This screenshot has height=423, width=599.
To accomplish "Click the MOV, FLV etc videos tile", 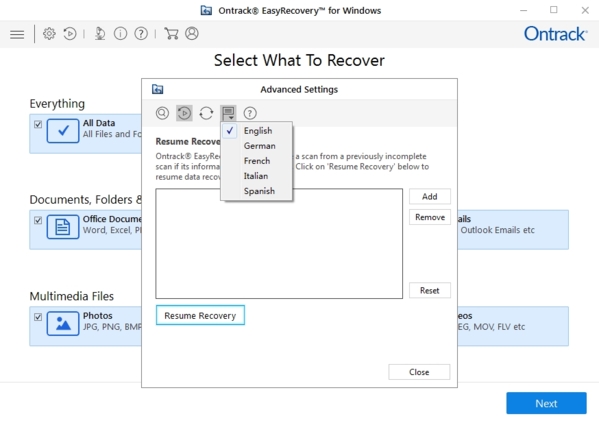I will 513,326.
